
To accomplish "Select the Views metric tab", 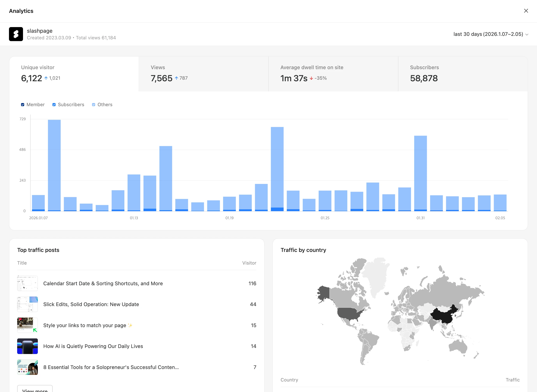I will pyautogui.click(x=204, y=74).
